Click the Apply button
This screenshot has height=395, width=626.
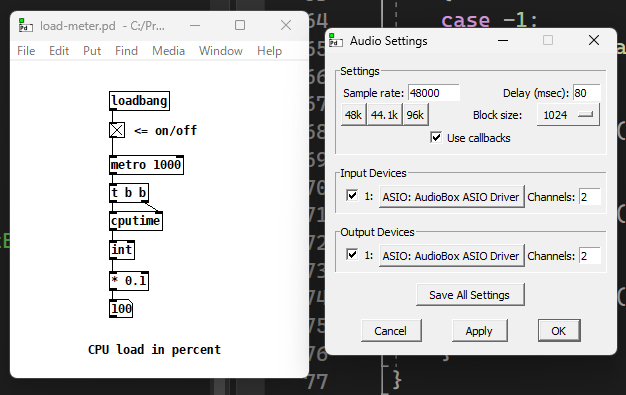(x=479, y=331)
